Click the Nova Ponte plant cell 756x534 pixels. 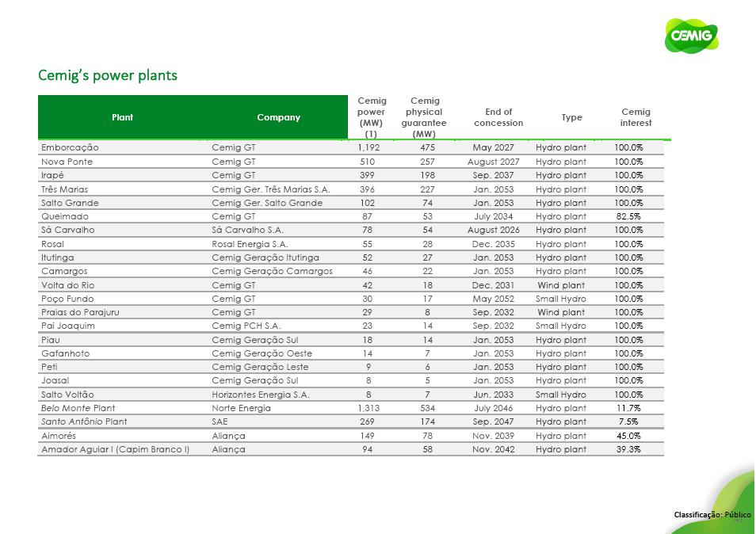click(x=67, y=162)
